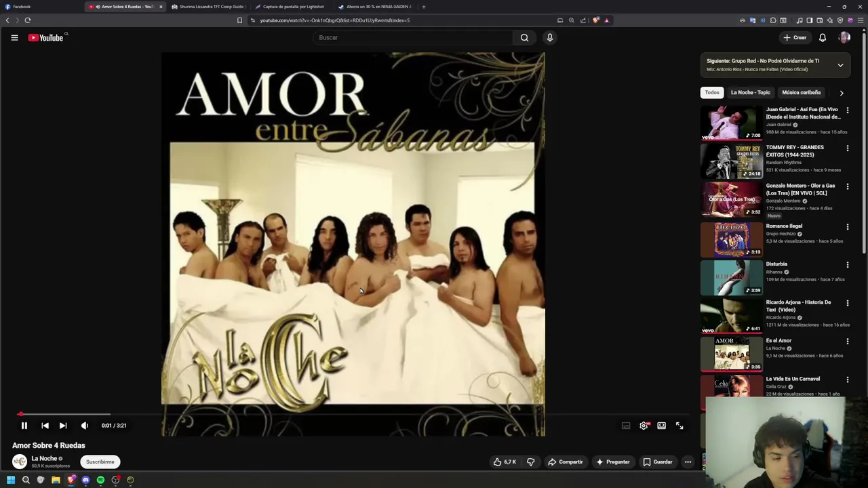Select the Todos filter chip
Viewport: 868px width, 488px height.
tap(712, 92)
